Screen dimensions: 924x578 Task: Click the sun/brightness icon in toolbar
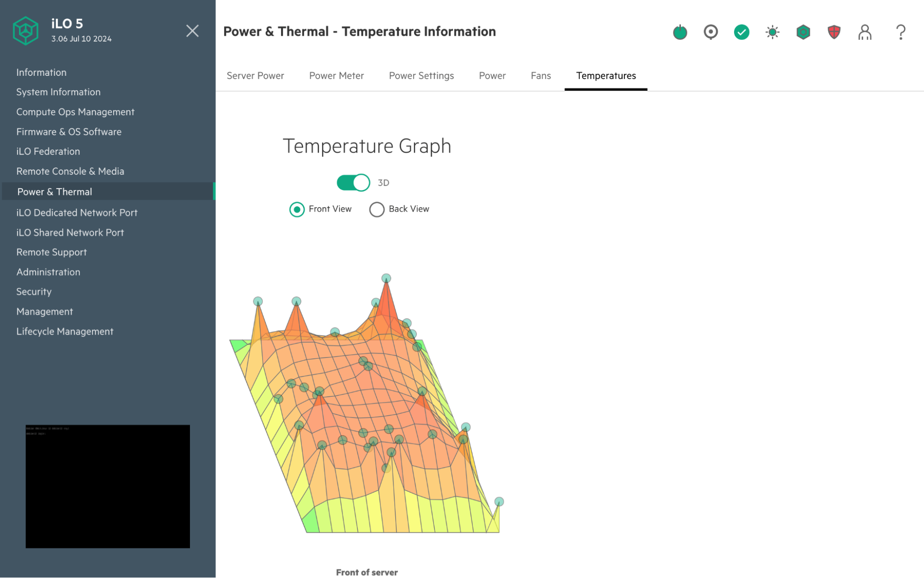[x=772, y=31]
